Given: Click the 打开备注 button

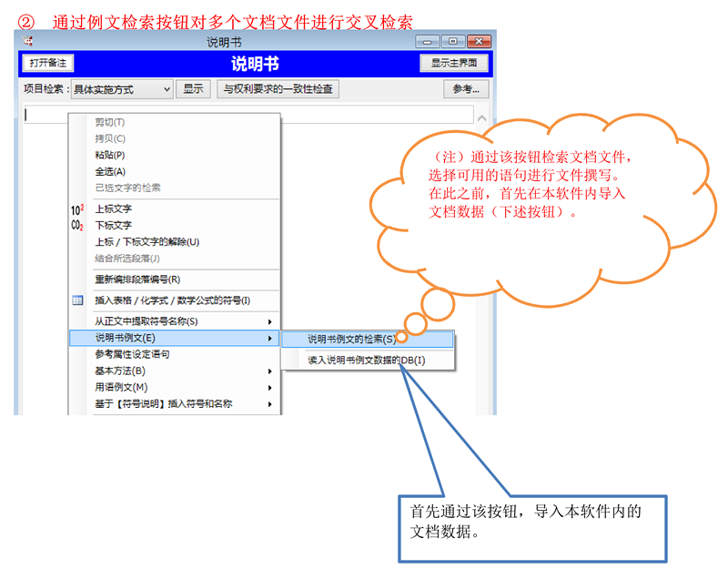Looking at the screenshot, I should pyautogui.click(x=48, y=63).
